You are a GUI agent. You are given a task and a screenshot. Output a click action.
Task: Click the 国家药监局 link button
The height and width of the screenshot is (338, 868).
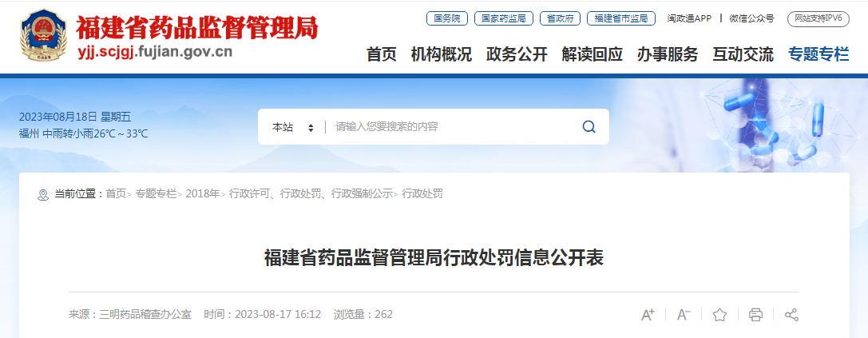pos(504,18)
